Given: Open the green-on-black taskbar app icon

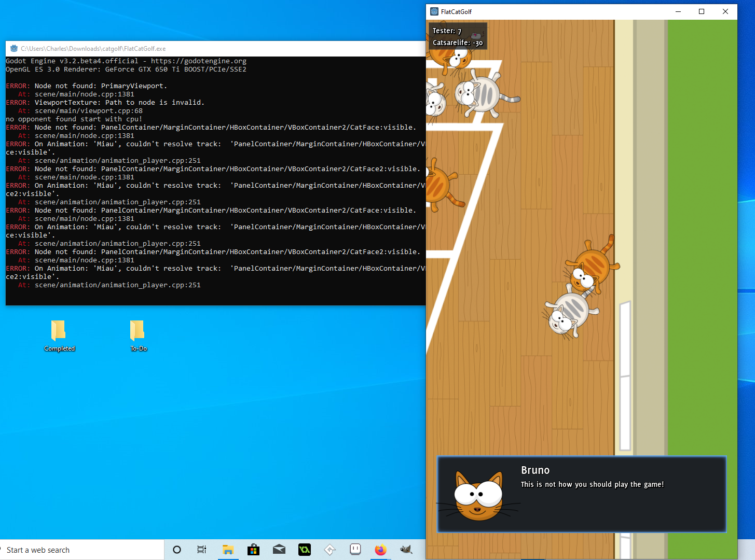Looking at the screenshot, I should tap(305, 550).
